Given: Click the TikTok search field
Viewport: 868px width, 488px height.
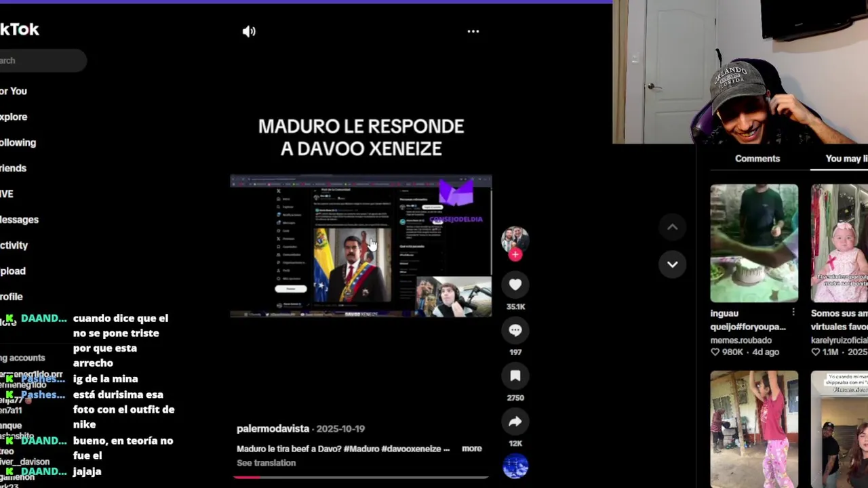Looking at the screenshot, I should pos(43,60).
